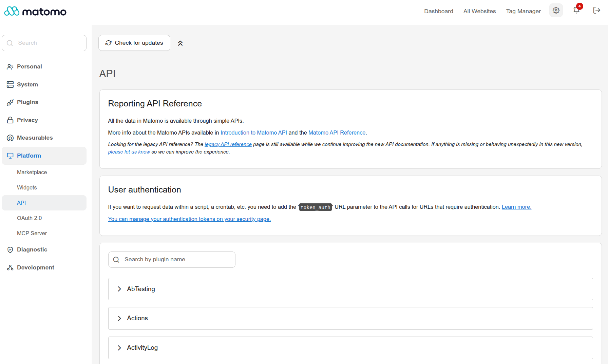608x364 pixels.
Task: Click the double-chevron collapse icon
Action: click(180, 43)
